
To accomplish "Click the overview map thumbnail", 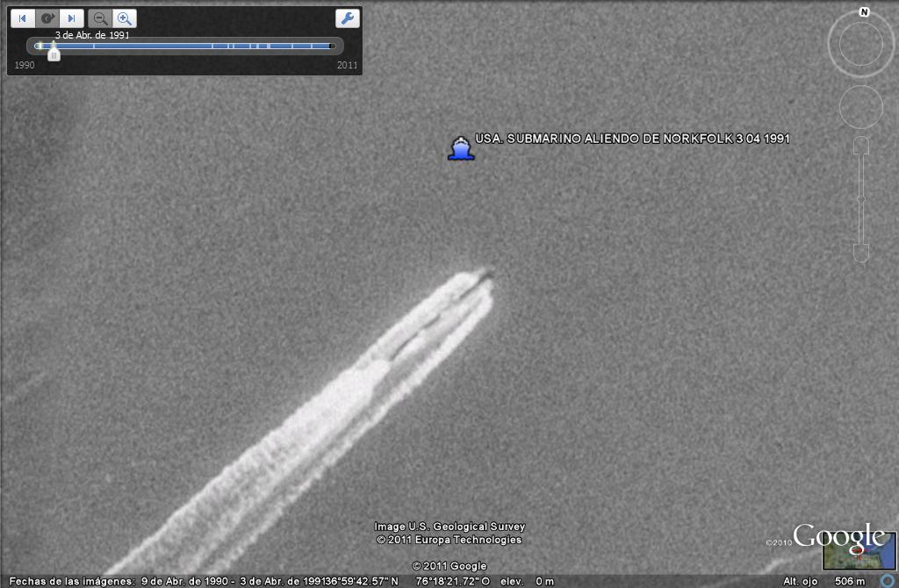I will pyautogui.click(x=859, y=551).
